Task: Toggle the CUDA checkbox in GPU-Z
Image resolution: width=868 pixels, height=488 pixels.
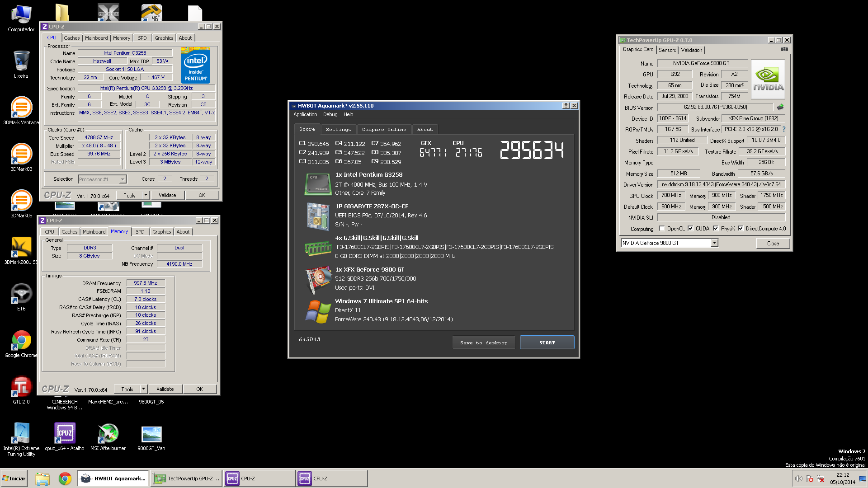Action: [x=690, y=228]
